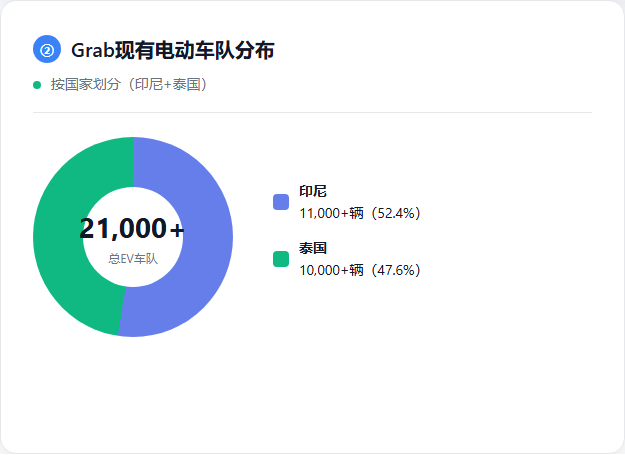Click the 21,000+ total in the donut center

pyautogui.click(x=132, y=229)
